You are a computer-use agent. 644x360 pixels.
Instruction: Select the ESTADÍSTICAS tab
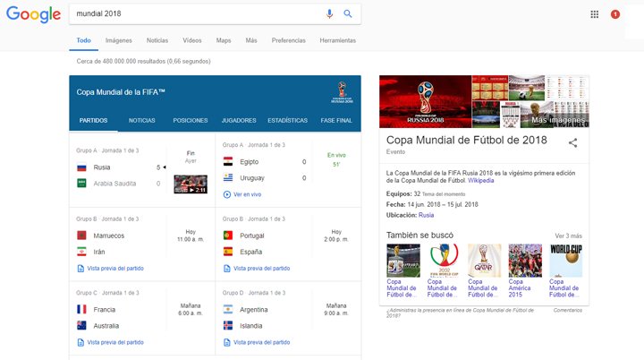[x=287, y=121]
